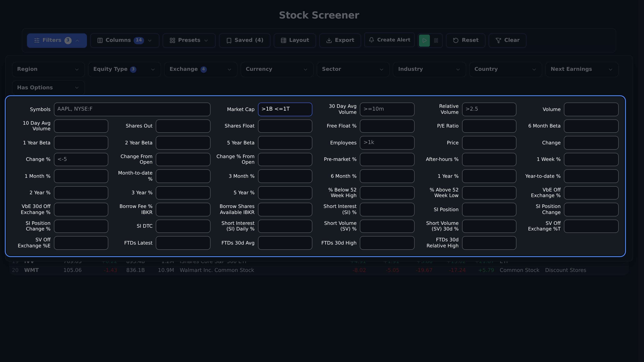
Task: Expand the Currency dropdown
Action: [277, 69]
